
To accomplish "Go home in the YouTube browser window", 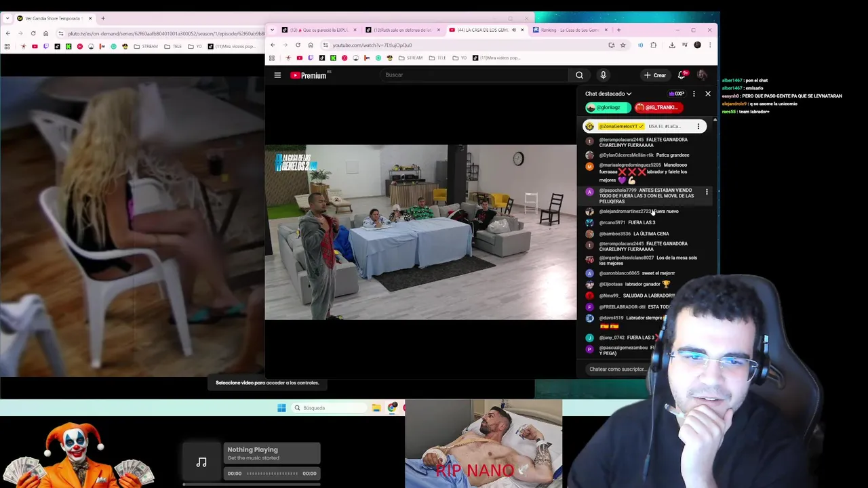I will pyautogui.click(x=311, y=45).
